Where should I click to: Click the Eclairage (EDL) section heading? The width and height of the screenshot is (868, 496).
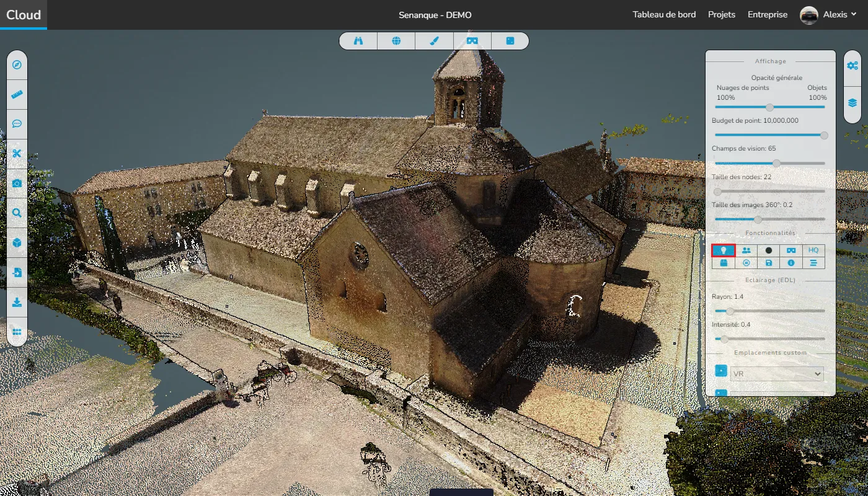point(771,280)
